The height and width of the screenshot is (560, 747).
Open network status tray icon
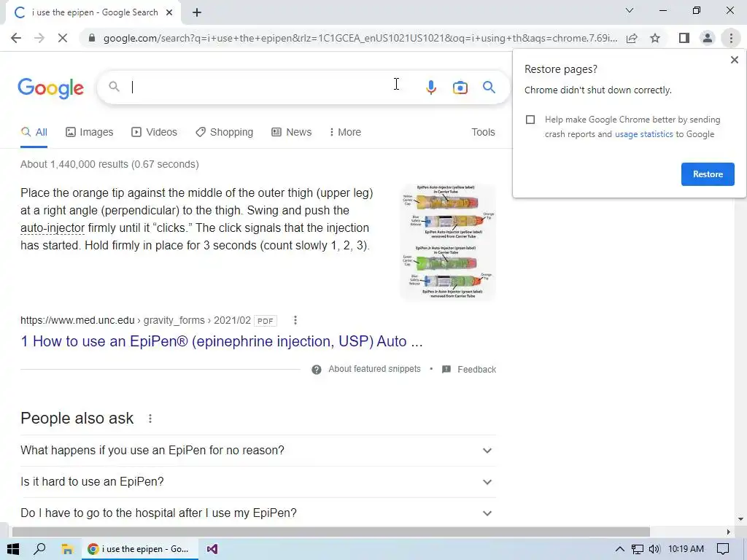(x=637, y=549)
